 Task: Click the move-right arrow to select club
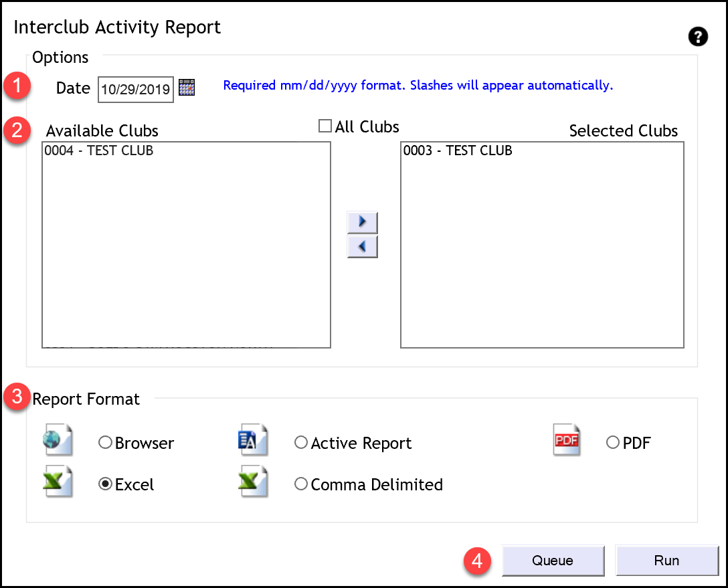[x=362, y=222]
